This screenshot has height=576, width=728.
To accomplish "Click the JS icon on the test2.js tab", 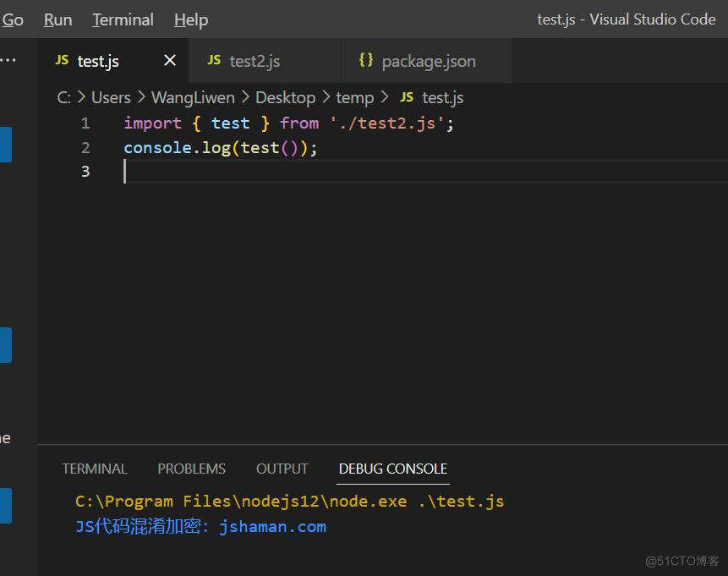I will point(215,60).
